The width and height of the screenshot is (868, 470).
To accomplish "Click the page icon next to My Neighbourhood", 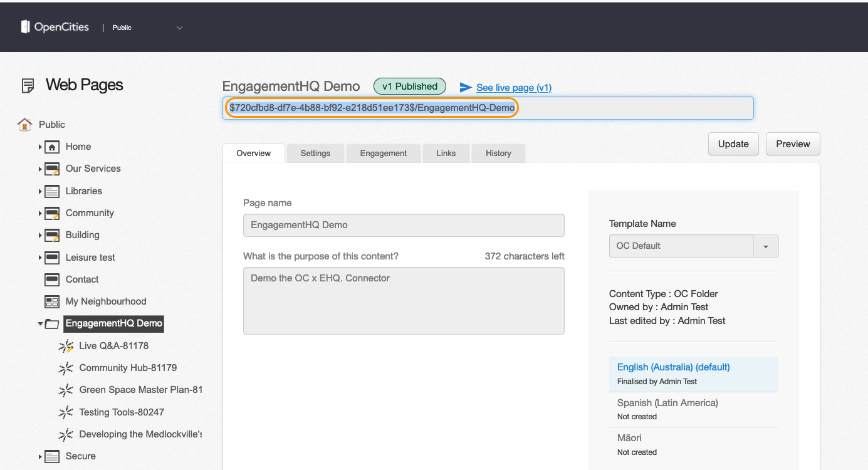I will 51,301.
